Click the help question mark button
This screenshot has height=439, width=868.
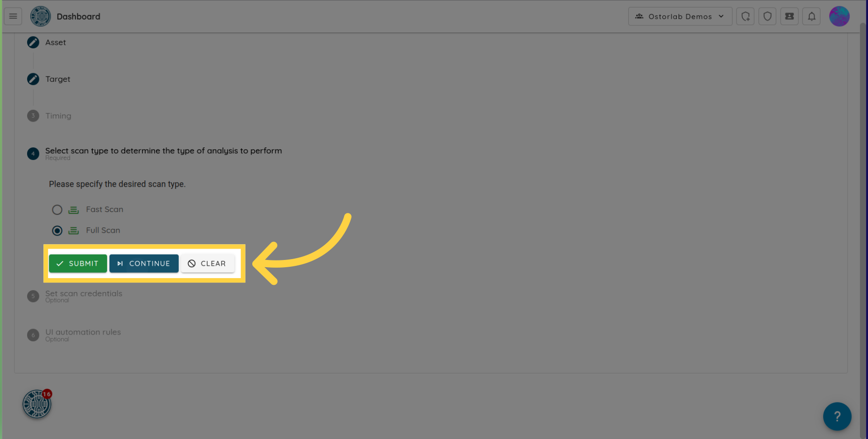tap(837, 416)
